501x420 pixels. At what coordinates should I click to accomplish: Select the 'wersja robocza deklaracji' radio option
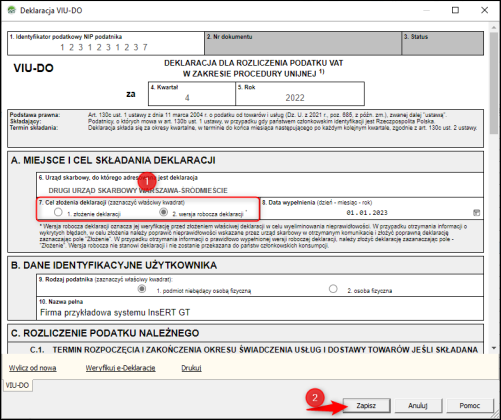click(x=163, y=212)
